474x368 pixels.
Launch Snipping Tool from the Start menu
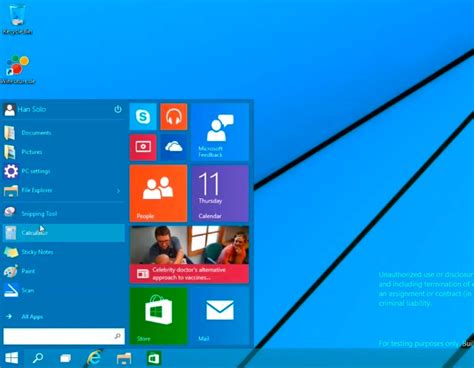coord(63,213)
